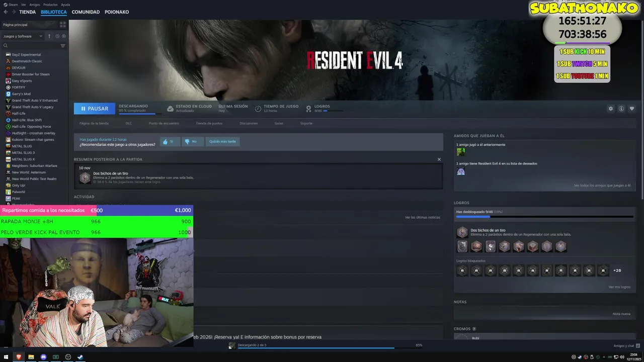644x362 pixels.
Task: Open the COMUNIDAD tab
Action: click(x=86, y=12)
